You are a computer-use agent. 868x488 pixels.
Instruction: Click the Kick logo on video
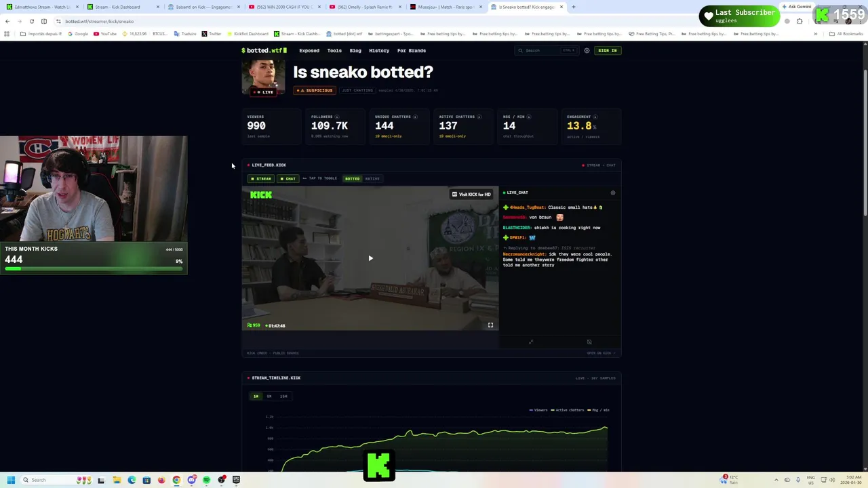261,195
